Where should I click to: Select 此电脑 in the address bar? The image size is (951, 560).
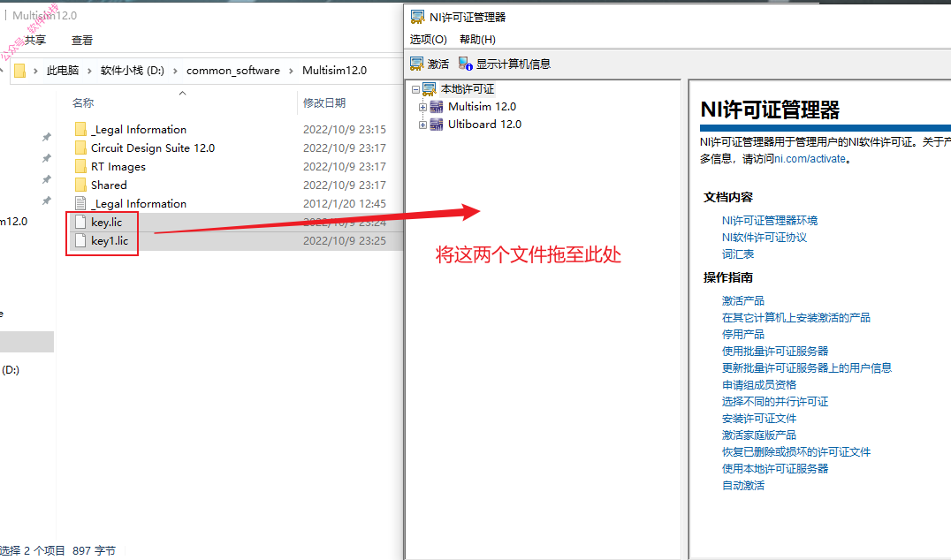point(63,71)
